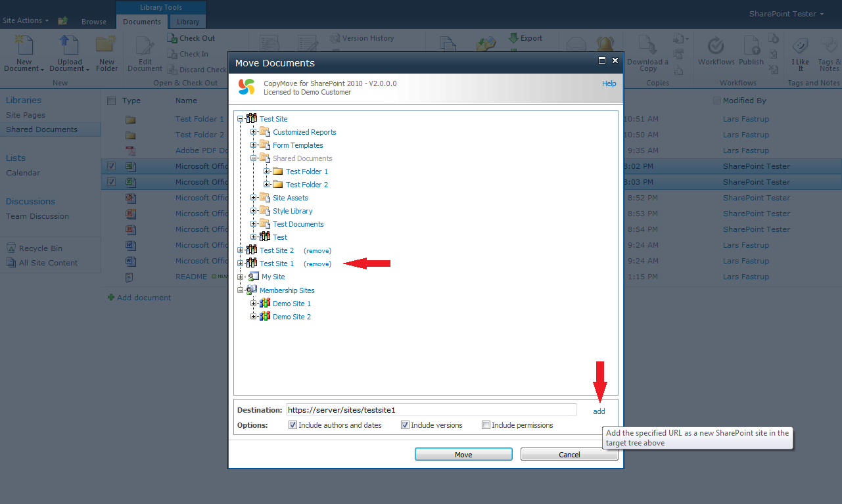The image size is (842, 504).
Task: Collapse the Shared Documents tree node
Action: 254,158
